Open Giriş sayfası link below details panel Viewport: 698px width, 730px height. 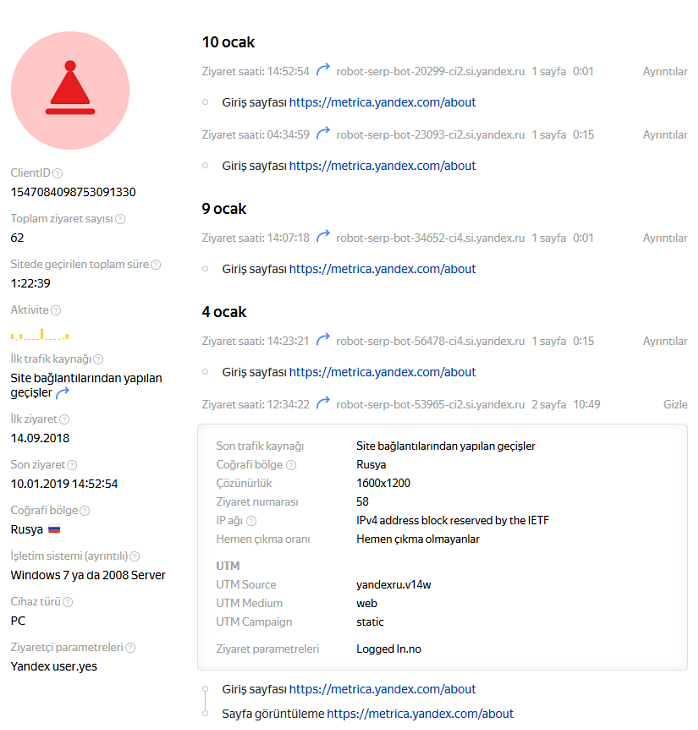click(x=382, y=689)
